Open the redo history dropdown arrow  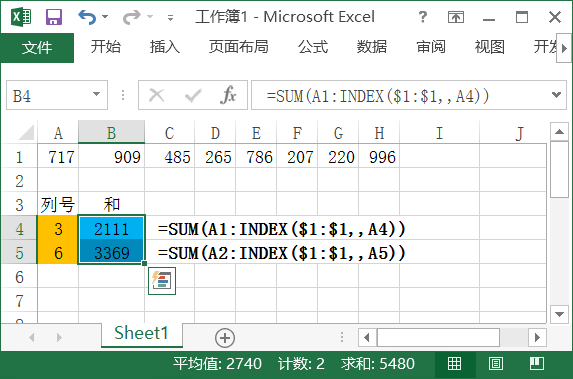coord(150,17)
